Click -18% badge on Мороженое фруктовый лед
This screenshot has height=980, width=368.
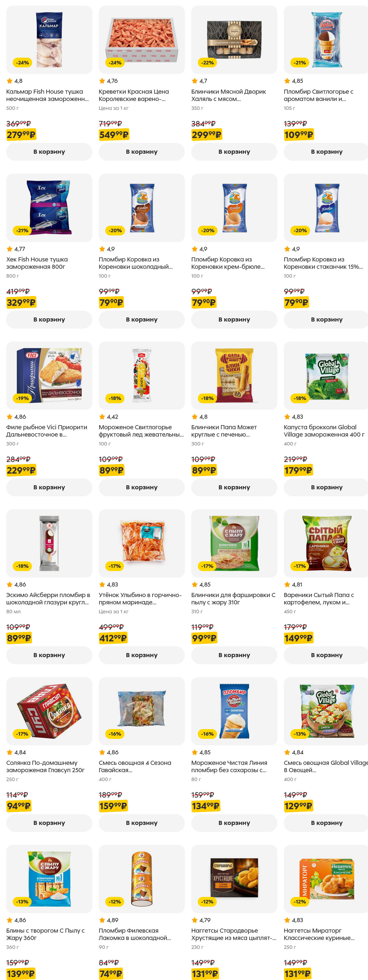[x=114, y=398]
